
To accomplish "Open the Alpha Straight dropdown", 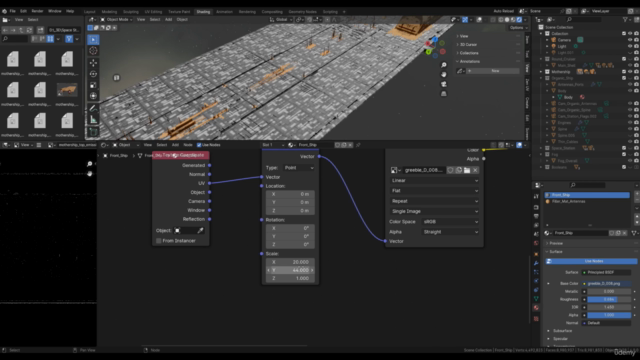I will (450, 232).
